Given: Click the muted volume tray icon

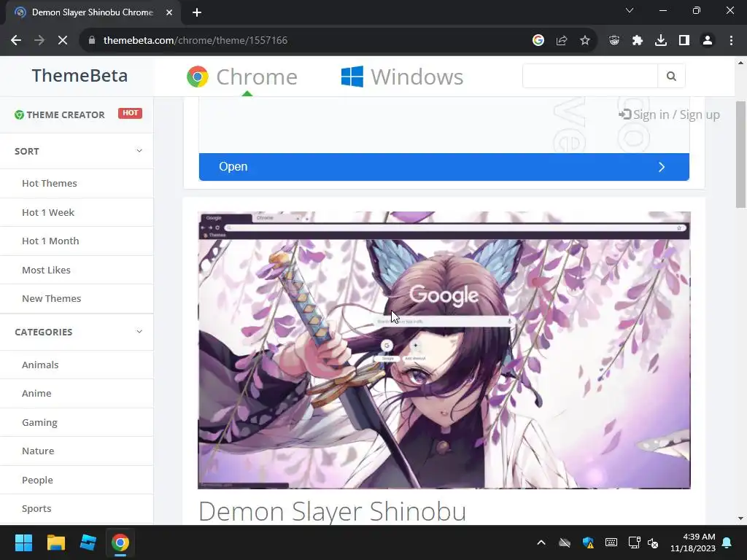Looking at the screenshot, I should point(653,542).
